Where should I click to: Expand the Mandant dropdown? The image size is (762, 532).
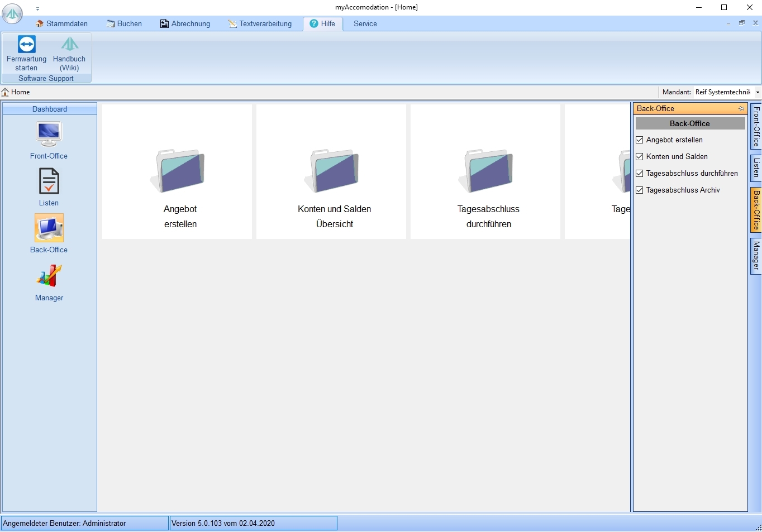point(758,92)
